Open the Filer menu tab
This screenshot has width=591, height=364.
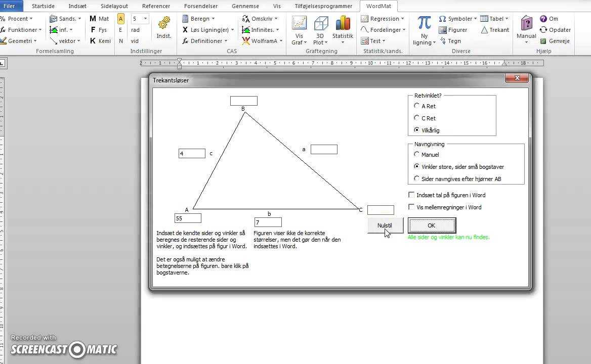pyautogui.click(x=9, y=6)
